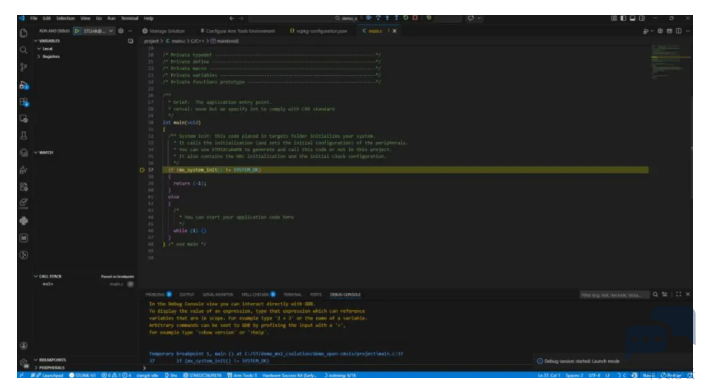Image resolution: width=704 pixels, height=389 pixels.
Task: Toggle breakpoint at yellow arrow on line 37
Action: 142,170
